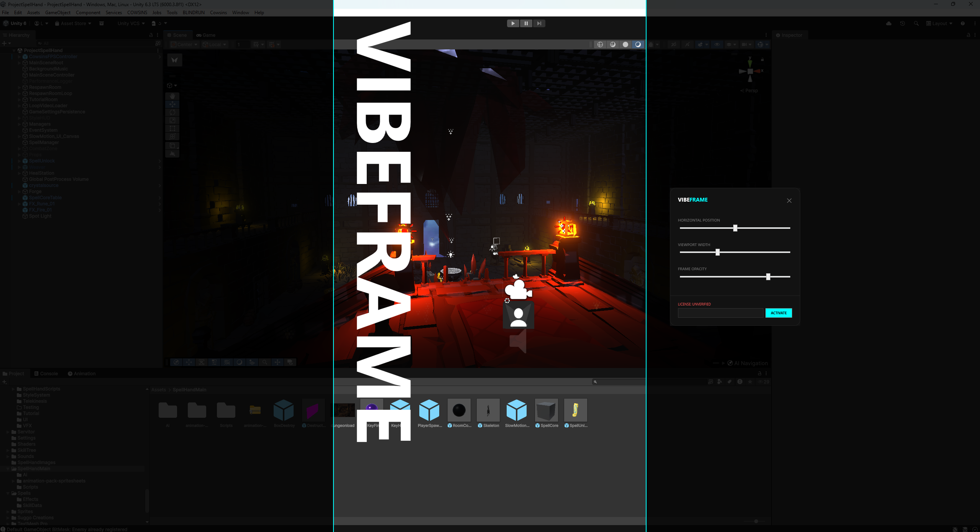Viewport: 980px width, 532px height.
Task: Click the Skeleton prefab thumbnail
Action: point(488,410)
